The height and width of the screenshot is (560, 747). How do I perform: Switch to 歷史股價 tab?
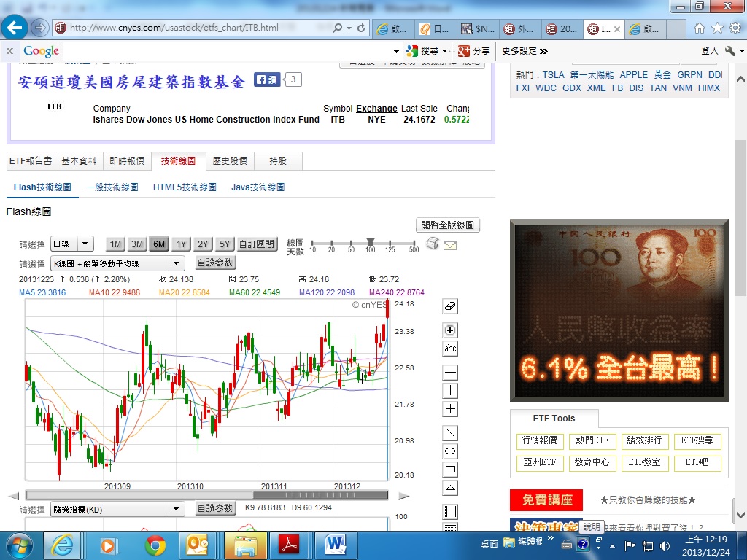pos(230,161)
